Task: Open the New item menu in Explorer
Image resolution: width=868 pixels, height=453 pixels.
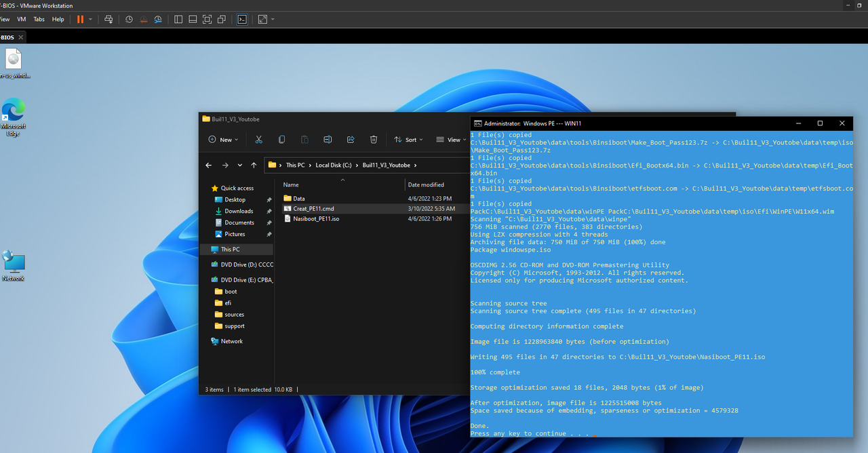Action: [x=224, y=140]
